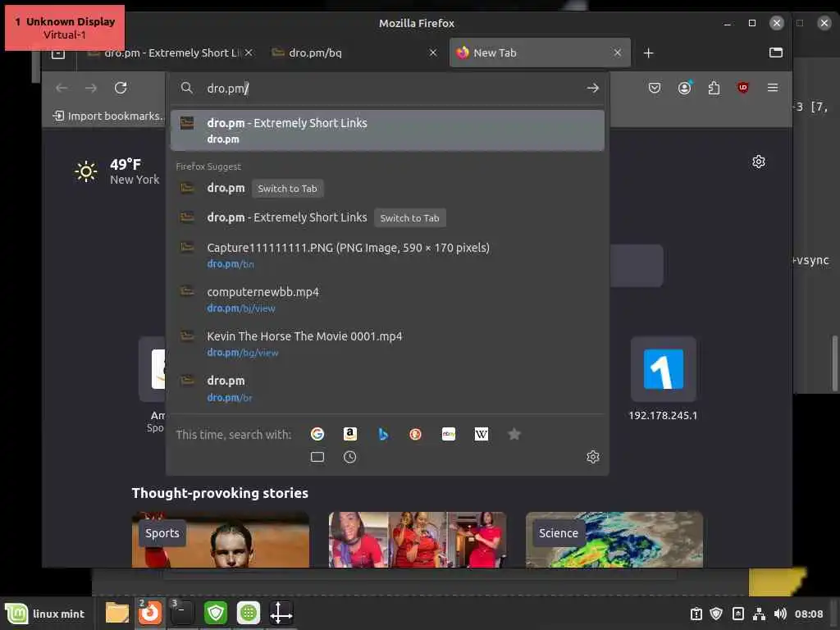This screenshot has height=630, width=840.
Task: Open the extensions puzzle icon
Action: point(714,88)
